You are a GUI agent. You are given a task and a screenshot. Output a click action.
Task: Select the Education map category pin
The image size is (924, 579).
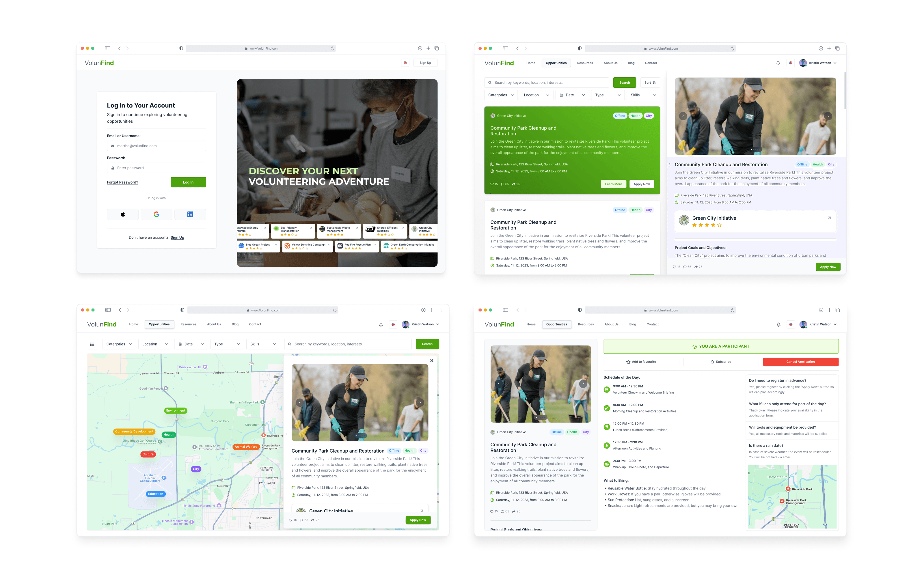[156, 494]
